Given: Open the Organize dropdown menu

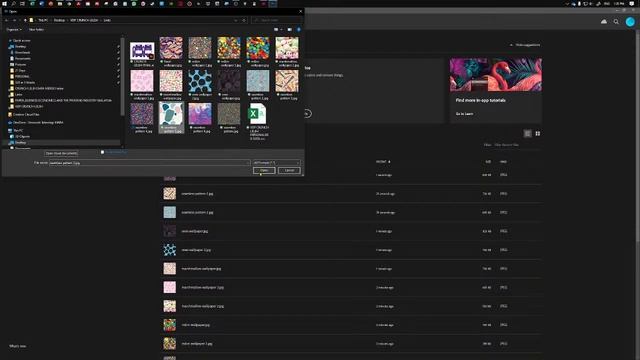Looking at the screenshot, I should [x=14, y=29].
